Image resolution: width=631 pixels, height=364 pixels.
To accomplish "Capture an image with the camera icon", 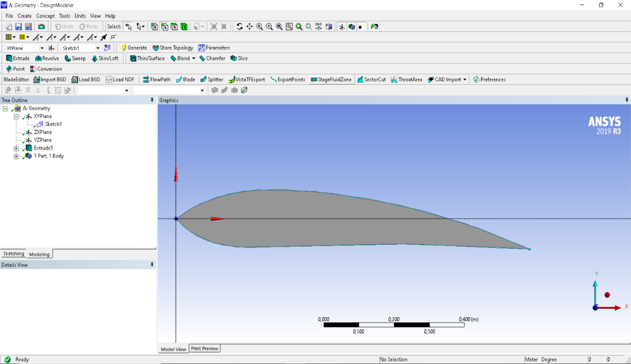I will click(x=41, y=27).
